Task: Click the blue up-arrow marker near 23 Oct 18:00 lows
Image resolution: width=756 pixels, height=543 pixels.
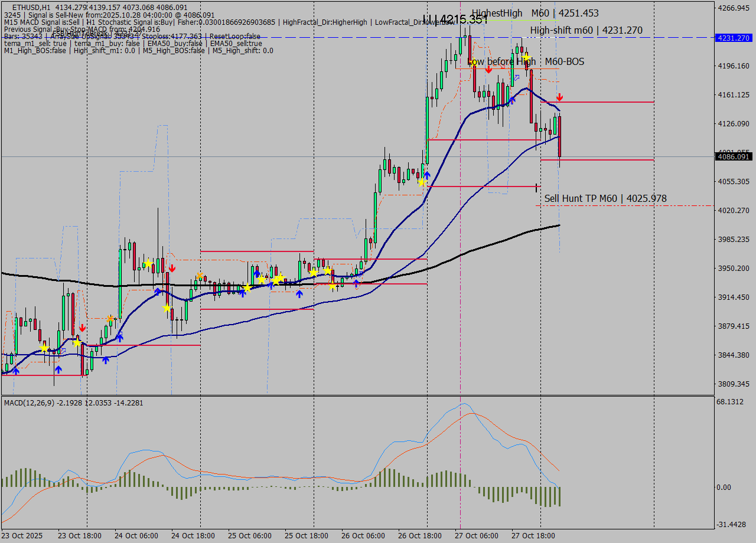Action: click(58, 370)
